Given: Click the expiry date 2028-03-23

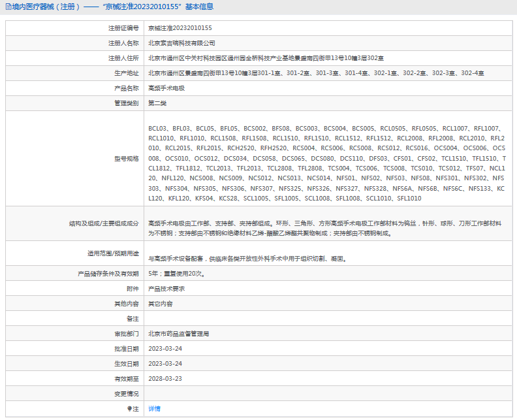Looking at the screenshot, I should pyautogui.click(x=165, y=379).
